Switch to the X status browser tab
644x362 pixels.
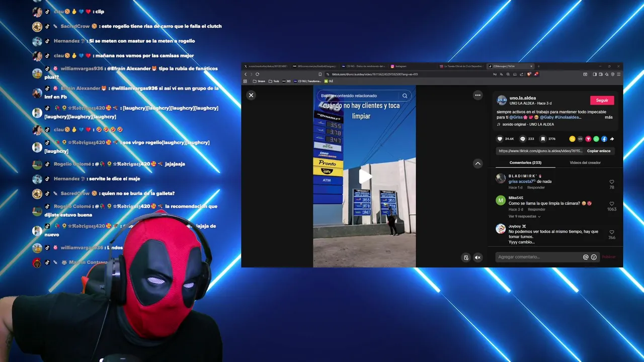pos(266,66)
